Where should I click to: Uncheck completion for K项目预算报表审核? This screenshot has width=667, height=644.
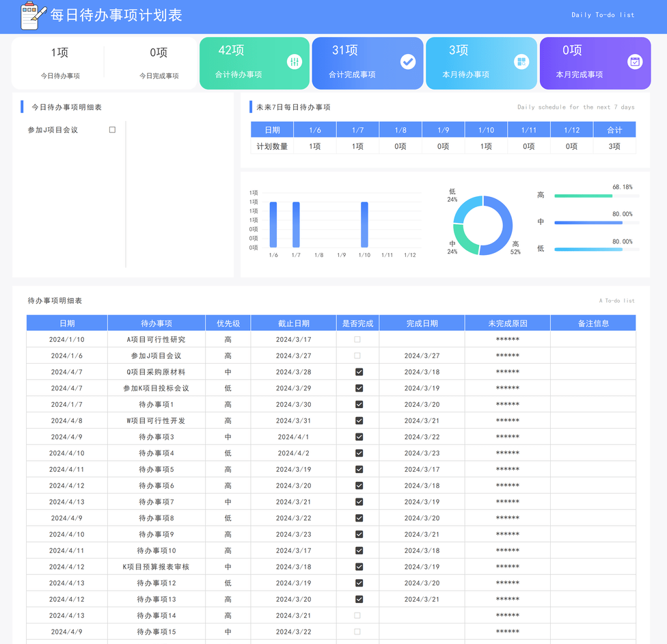coord(358,567)
